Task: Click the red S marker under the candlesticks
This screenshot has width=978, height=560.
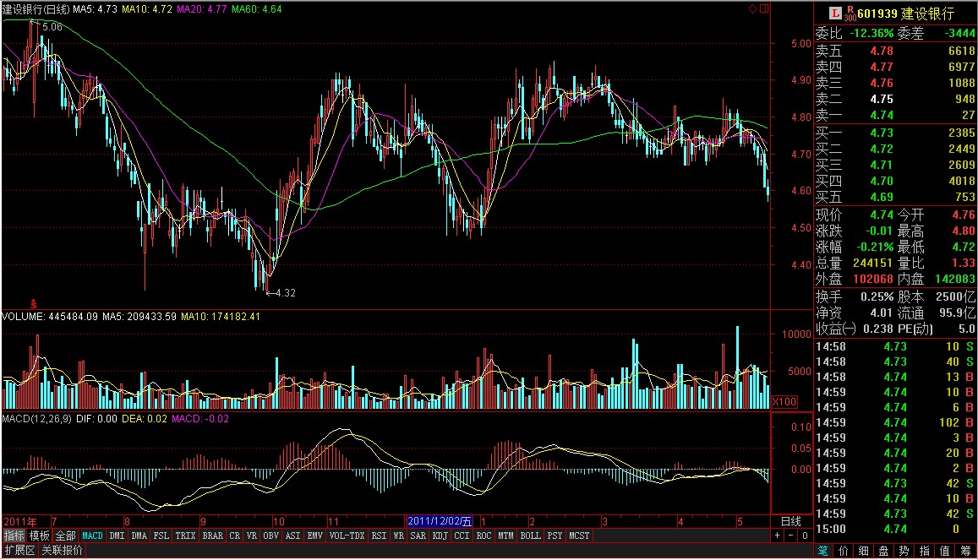Action: [x=34, y=302]
